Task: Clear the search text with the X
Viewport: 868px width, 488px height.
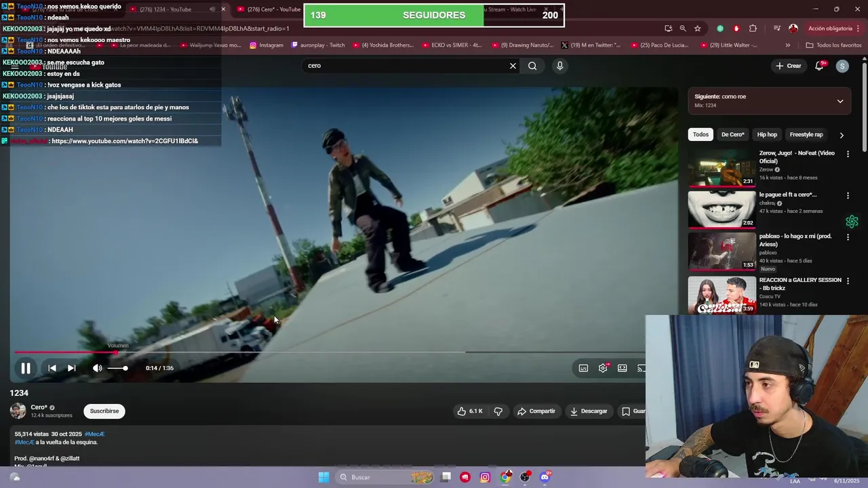Action: tap(513, 66)
